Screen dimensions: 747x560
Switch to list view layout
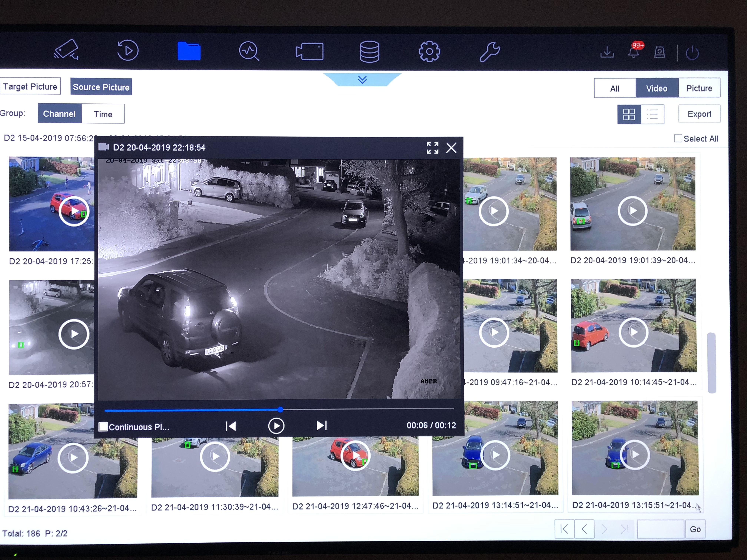click(652, 114)
